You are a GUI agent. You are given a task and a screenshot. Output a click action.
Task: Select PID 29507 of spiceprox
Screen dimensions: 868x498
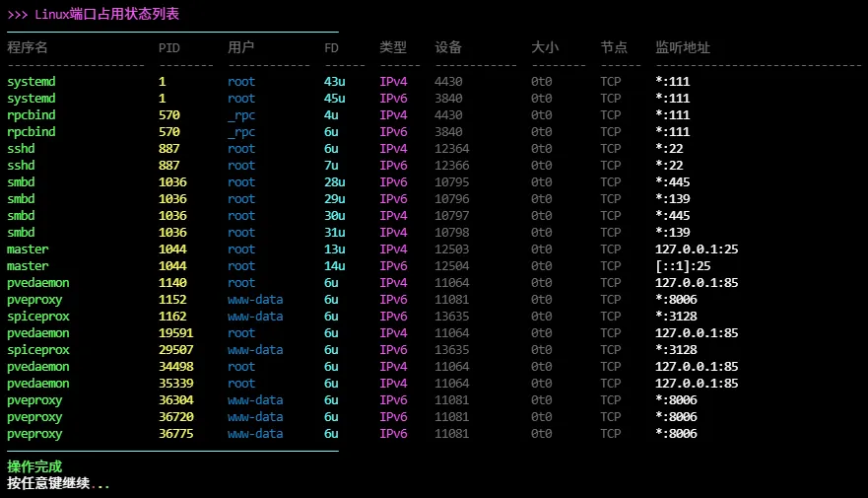pyautogui.click(x=176, y=350)
